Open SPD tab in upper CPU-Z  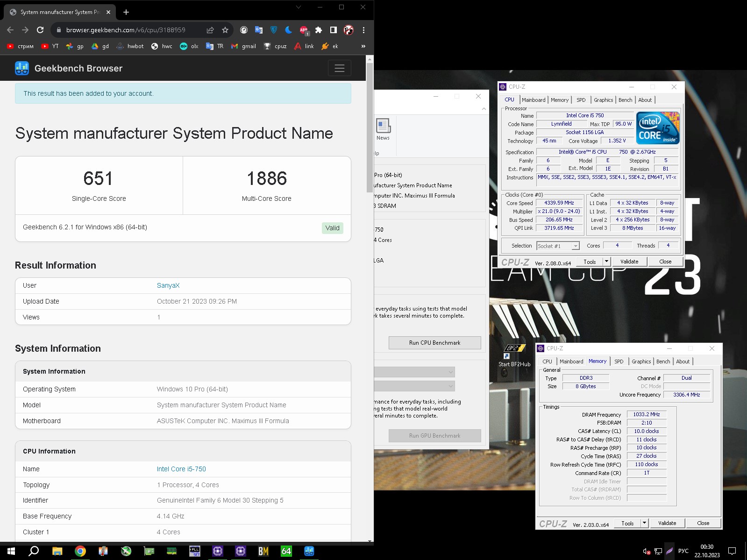click(x=581, y=100)
